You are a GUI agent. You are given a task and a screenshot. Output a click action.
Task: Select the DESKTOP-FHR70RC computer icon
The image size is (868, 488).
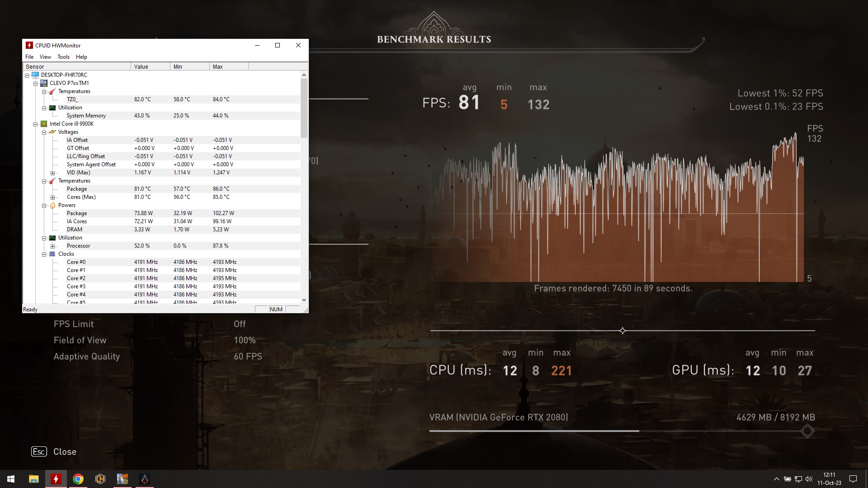pos(35,75)
